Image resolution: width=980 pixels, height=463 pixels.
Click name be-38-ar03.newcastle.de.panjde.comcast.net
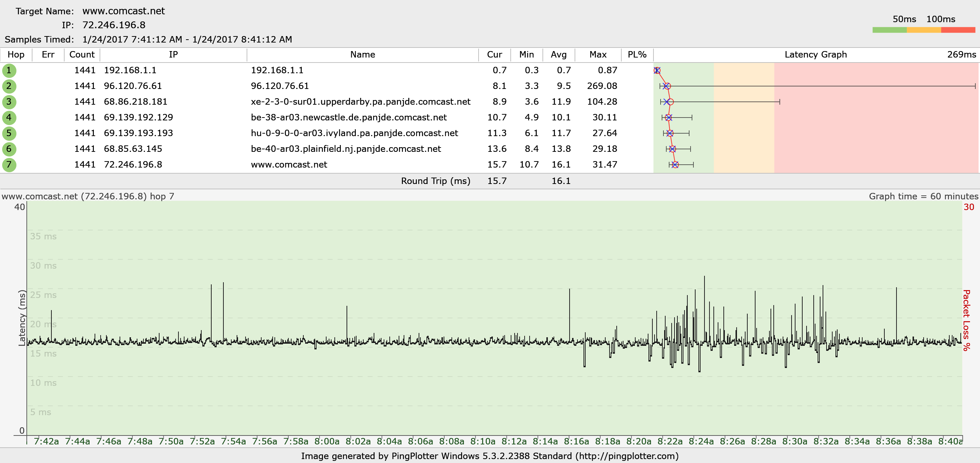coord(349,117)
